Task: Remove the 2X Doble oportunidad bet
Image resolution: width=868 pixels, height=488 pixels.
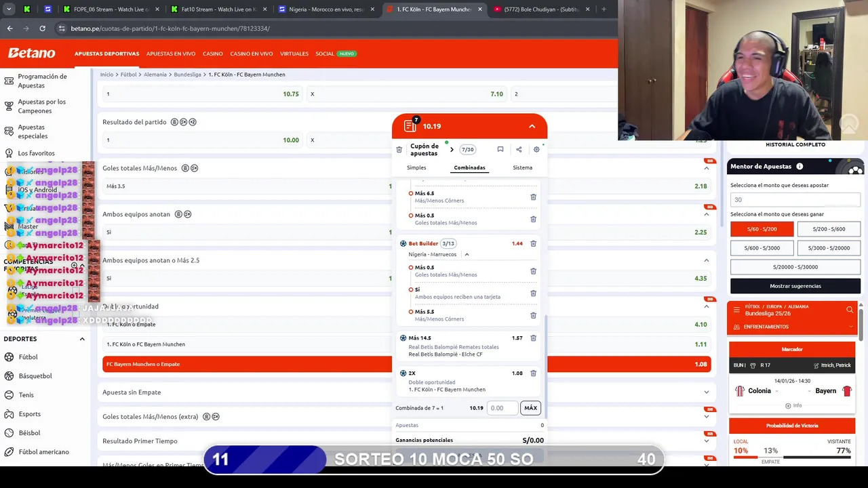Action: 533,373
